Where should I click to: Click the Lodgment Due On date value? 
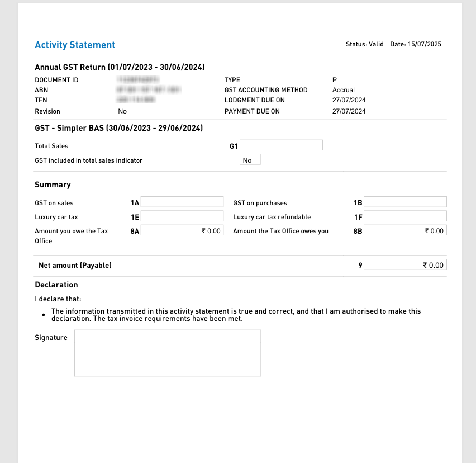point(349,100)
